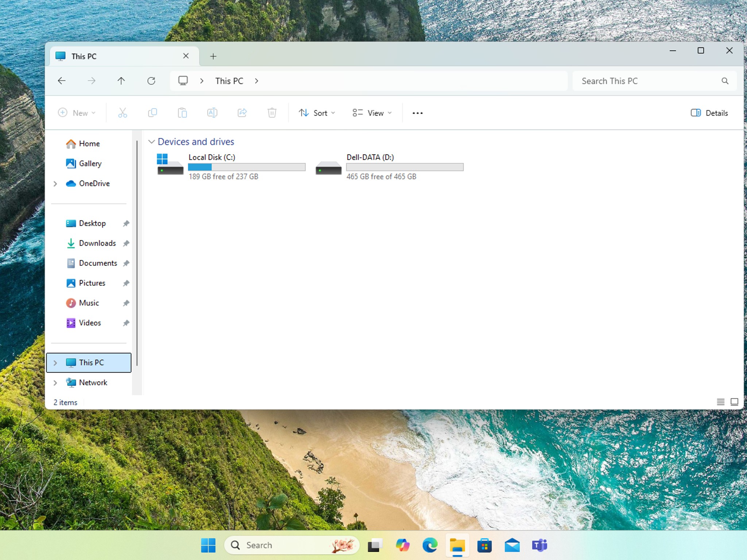Viewport: 747px width, 560px height.
Task: Open Windows Start menu
Action: [x=208, y=545]
